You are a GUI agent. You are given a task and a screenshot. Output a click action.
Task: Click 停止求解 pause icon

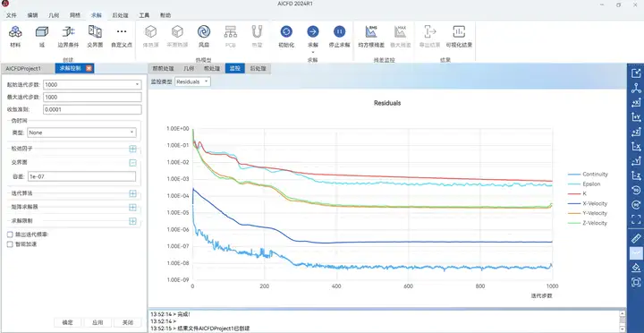pyautogui.click(x=339, y=31)
